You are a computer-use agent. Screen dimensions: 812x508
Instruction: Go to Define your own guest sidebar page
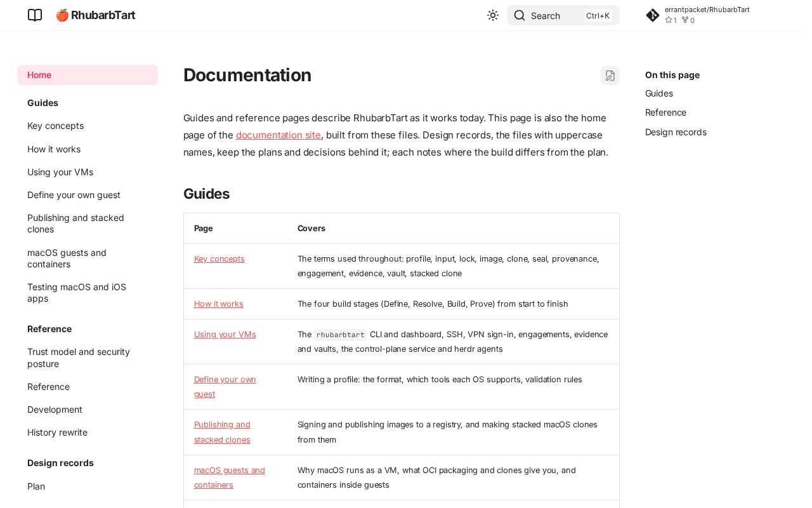tap(74, 195)
